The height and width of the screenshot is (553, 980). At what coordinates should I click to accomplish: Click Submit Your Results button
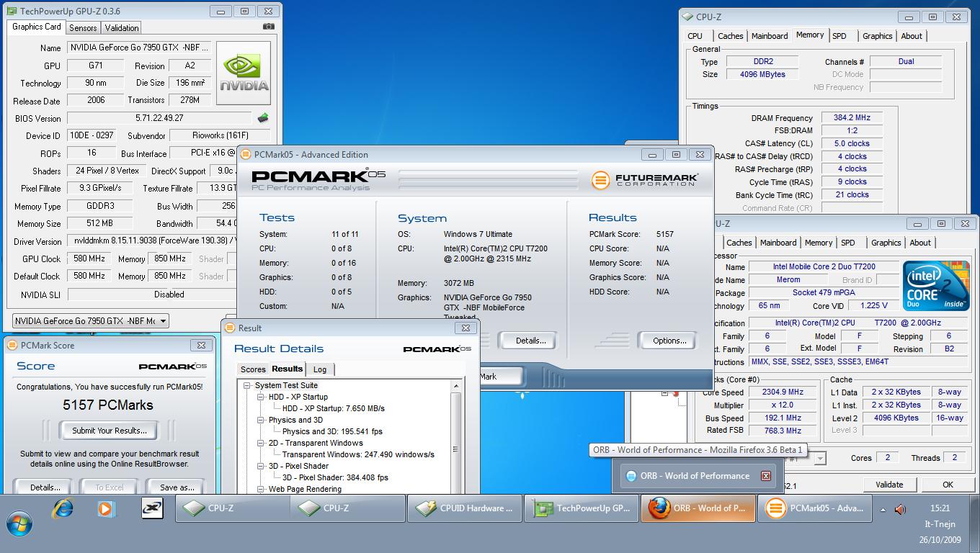[x=109, y=431]
